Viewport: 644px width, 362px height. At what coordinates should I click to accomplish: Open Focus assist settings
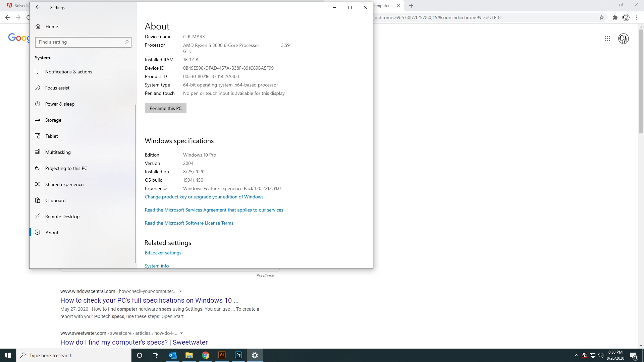[x=57, y=88]
